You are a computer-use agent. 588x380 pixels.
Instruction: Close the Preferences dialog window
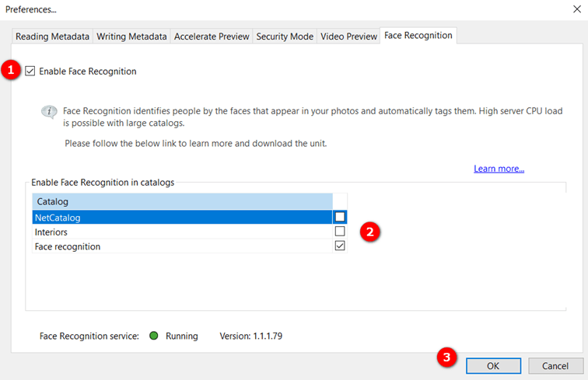tap(573, 9)
